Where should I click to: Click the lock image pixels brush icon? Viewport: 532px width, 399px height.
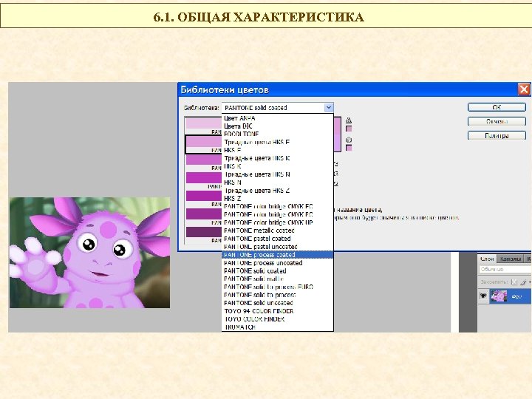(524, 282)
